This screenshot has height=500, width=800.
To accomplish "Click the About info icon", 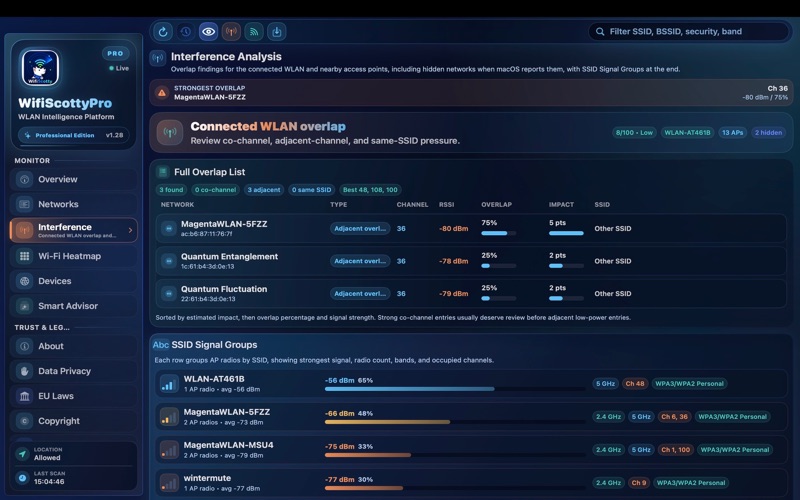I will pos(24,346).
